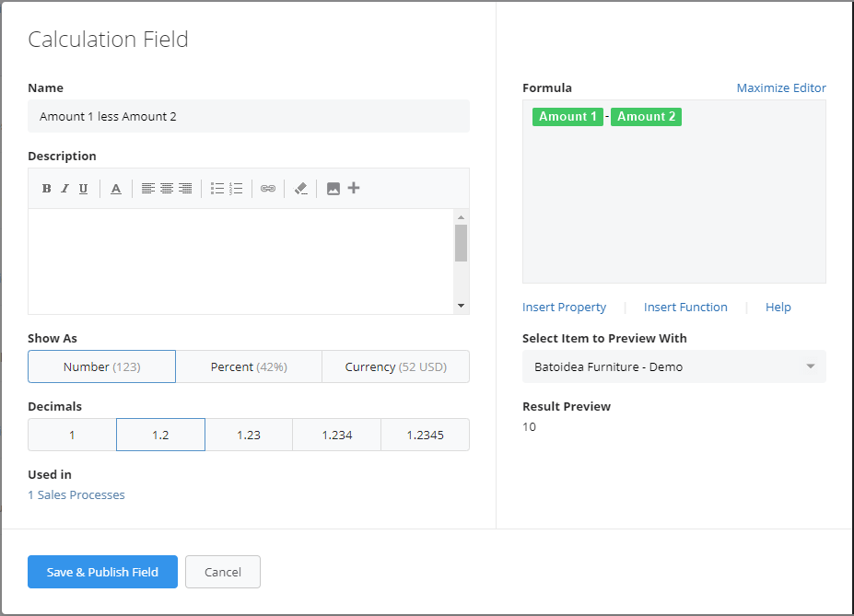The width and height of the screenshot is (854, 616).
Task: Click Save & Publish Field button
Action: [102, 572]
